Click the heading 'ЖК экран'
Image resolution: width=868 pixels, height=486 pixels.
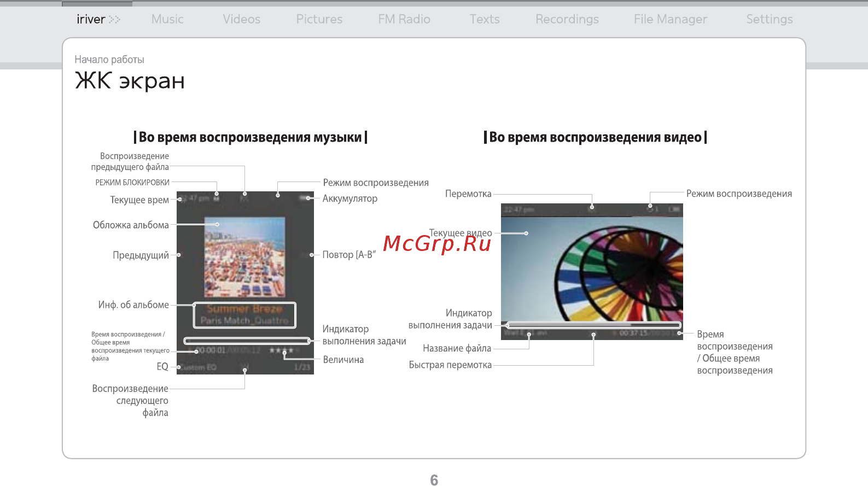tap(130, 81)
